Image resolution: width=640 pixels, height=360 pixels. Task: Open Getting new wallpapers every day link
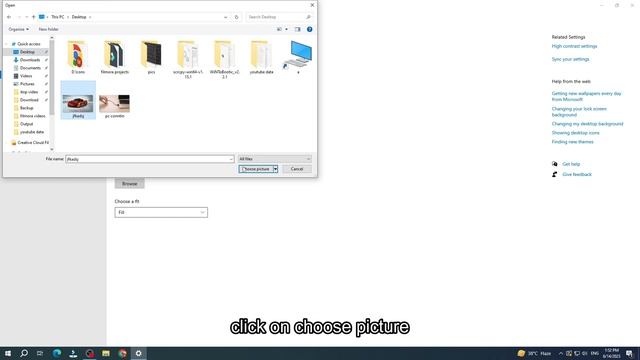pyautogui.click(x=586, y=96)
